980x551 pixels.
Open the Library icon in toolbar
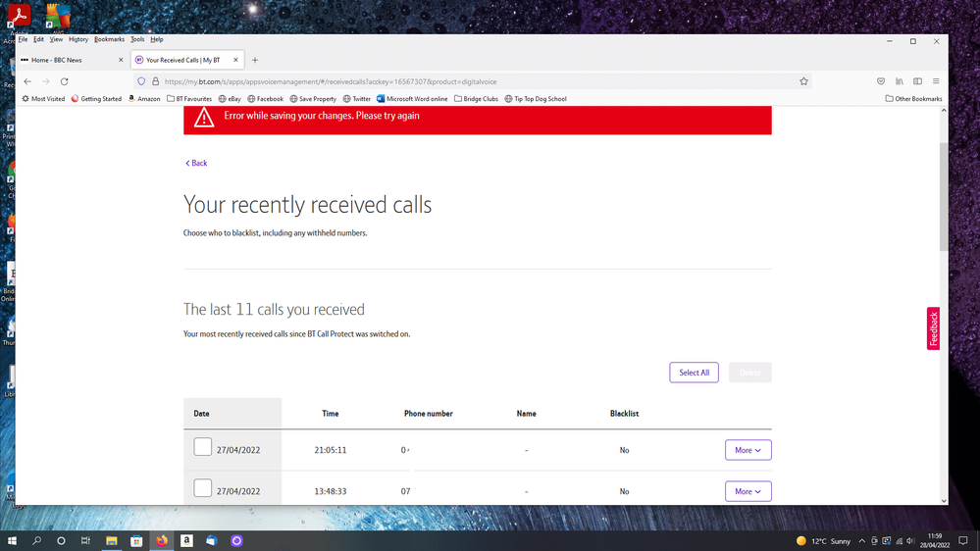tap(899, 81)
